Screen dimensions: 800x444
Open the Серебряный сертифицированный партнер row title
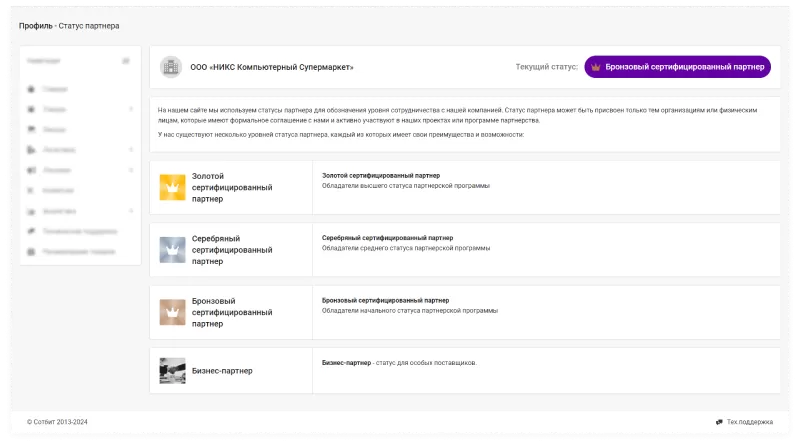[x=231, y=250]
